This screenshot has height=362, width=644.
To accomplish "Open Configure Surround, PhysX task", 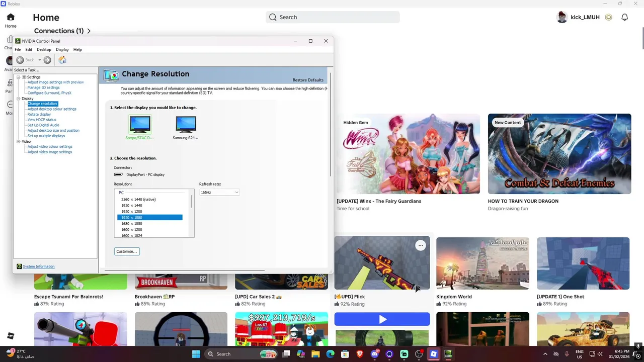I will (x=49, y=93).
